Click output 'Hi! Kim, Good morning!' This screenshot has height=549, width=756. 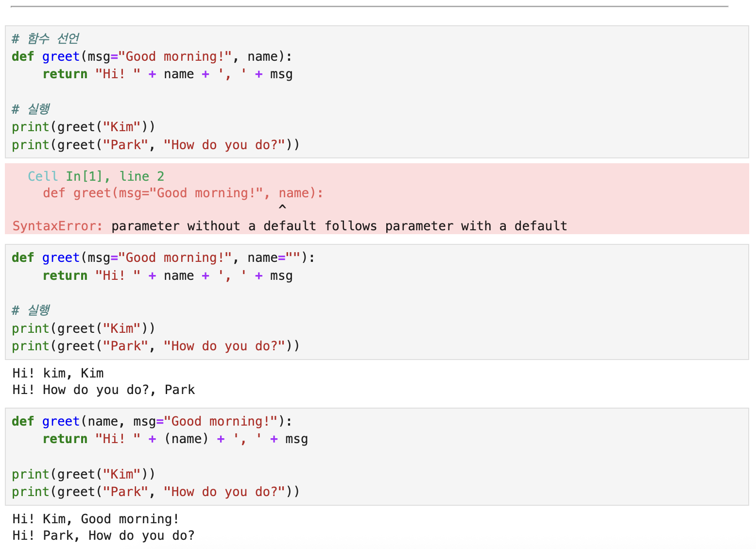pyautogui.click(x=96, y=519)
